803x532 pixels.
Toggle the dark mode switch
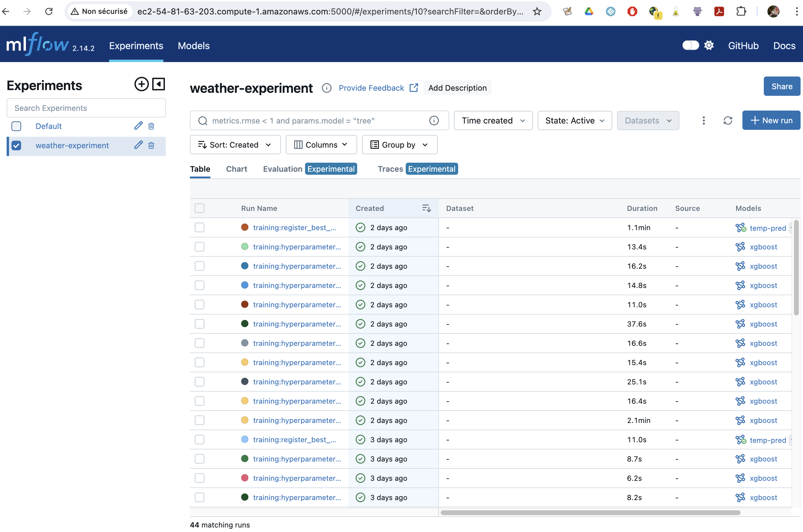coord(690,45)
